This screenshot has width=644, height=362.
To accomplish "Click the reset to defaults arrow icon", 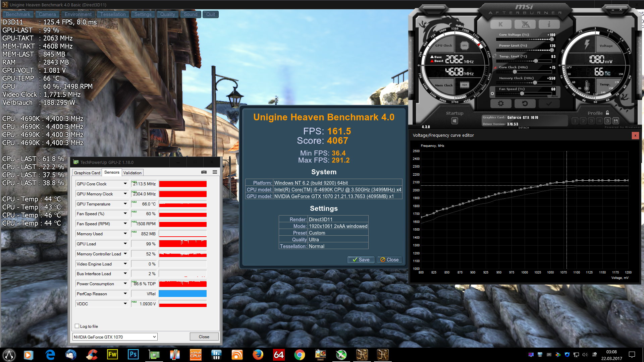I will 525,104.
